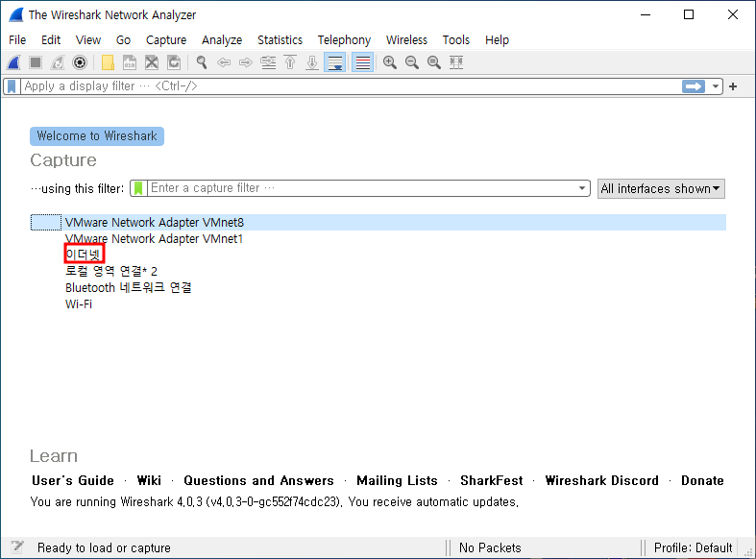Reload this capture file icon
This screenshot has width=756, height=559.
tap(174, 62)
